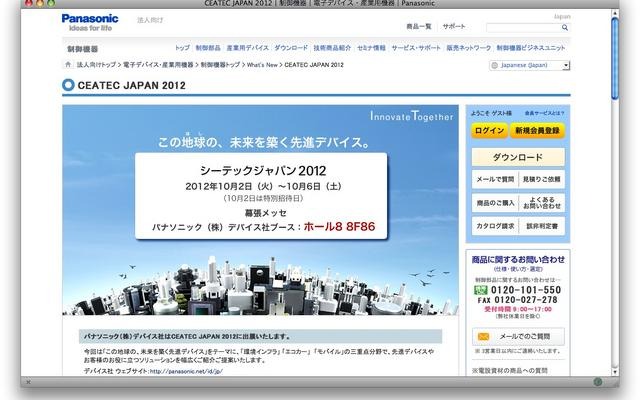640x400 pixels.
Task: Select 制御機器ビジネスユニット navigation item
Action: (531, 48)
